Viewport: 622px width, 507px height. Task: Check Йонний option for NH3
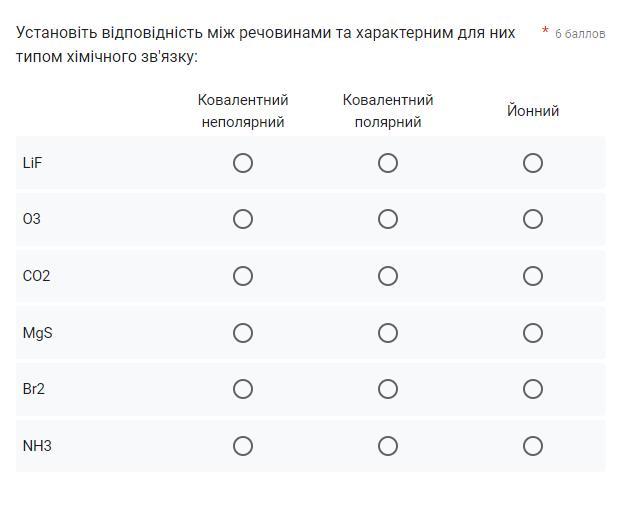(x=533, y=446)
